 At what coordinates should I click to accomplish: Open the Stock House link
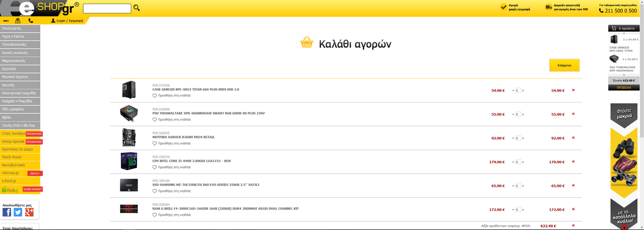point(20,157)
